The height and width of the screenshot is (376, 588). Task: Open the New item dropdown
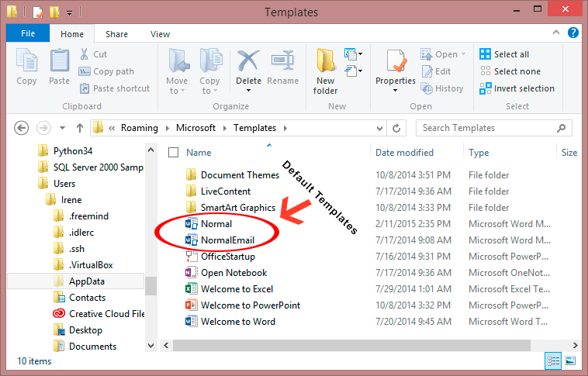click(353, 54)
